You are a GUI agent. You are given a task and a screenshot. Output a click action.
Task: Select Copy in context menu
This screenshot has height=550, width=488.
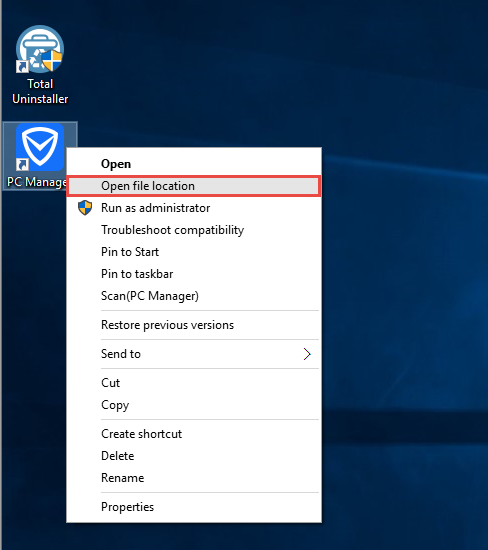[x=194, y=405]
